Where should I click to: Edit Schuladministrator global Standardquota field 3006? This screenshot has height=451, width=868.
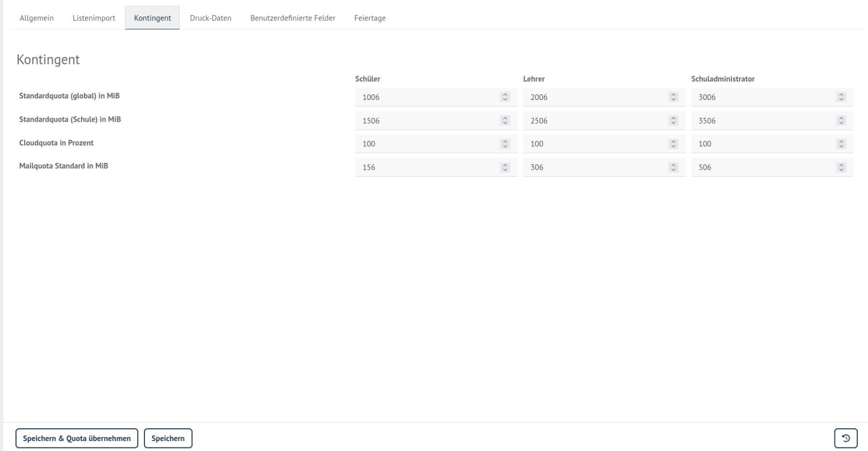(x=772, y=97)
